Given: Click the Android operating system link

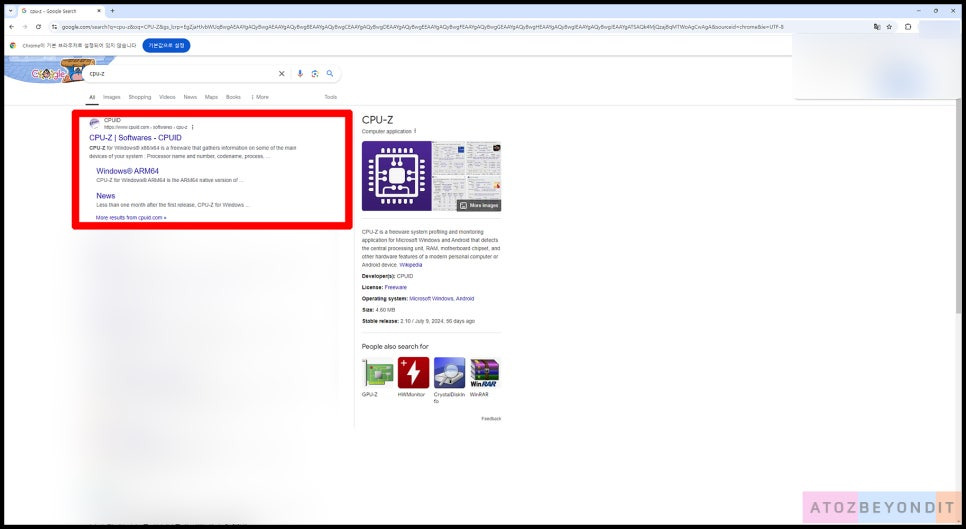Looking at the screenshot, I should coord(465,299).
